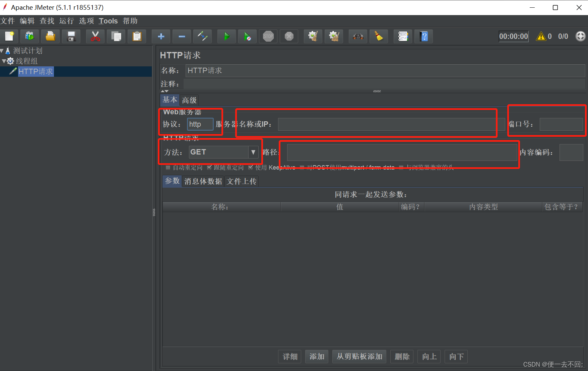This screenshot has width=588, height=371.
Task: Click the 注释 comment field
Action: coord(384,84)
